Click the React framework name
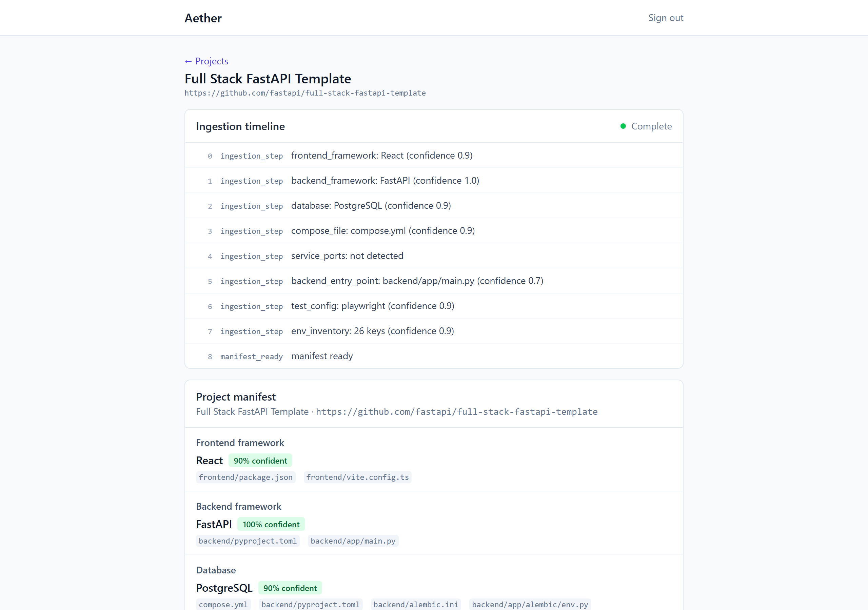This screenshot has width=868, height=610. (210, 460)
